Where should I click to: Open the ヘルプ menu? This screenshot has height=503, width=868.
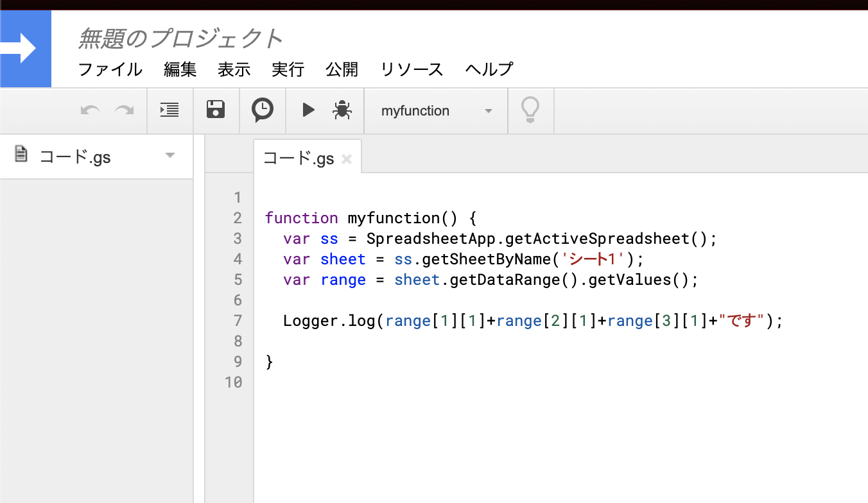489,69
